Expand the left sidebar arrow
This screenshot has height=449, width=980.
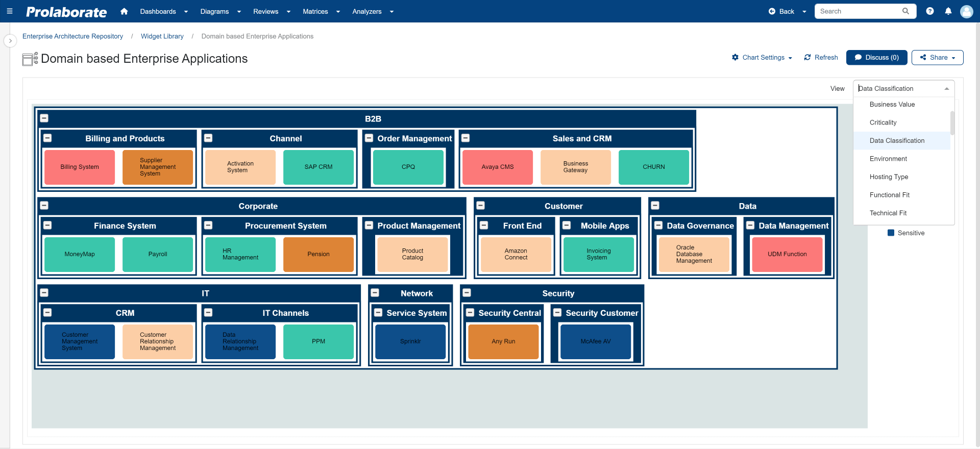(10, 41)
